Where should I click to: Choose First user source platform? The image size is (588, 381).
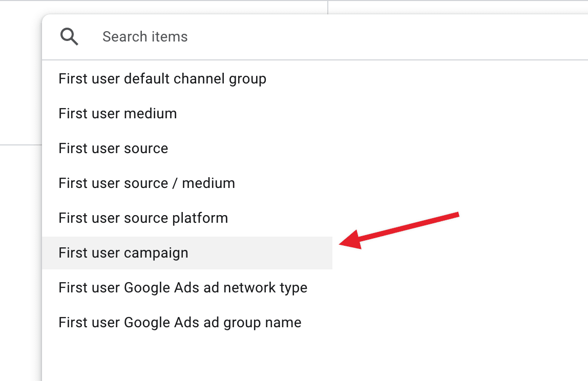pyautogui.click(x=143, y=218)
